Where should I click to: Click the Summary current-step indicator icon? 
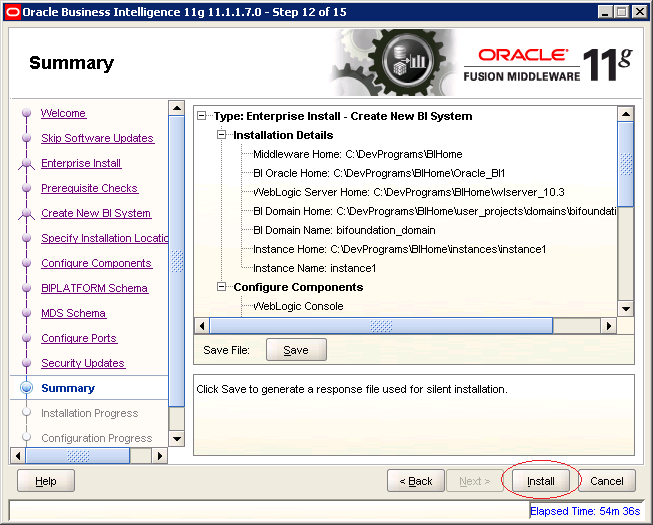pos(27,388)
